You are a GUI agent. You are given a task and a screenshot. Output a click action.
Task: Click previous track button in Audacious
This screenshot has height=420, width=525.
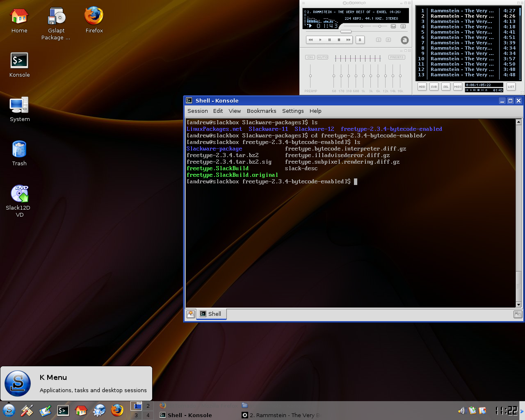pos(310,40)
